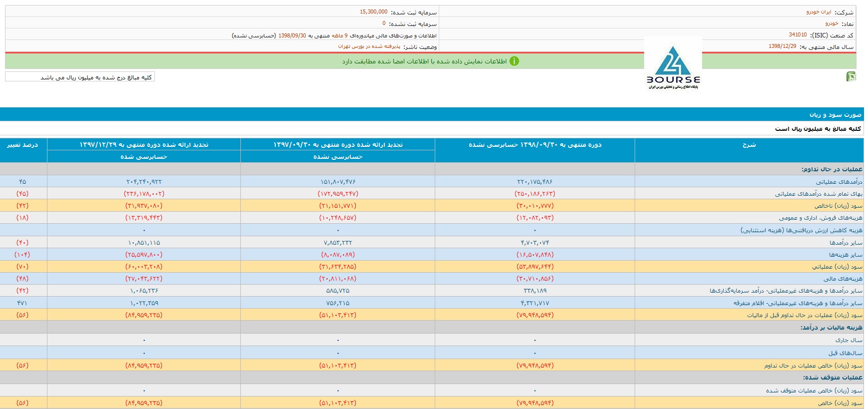The image size is (868, 409).
Task: Click the operating revenue value ۲۲۰,۱۷۵,۴۸۶
Action: tap(535, 182)
